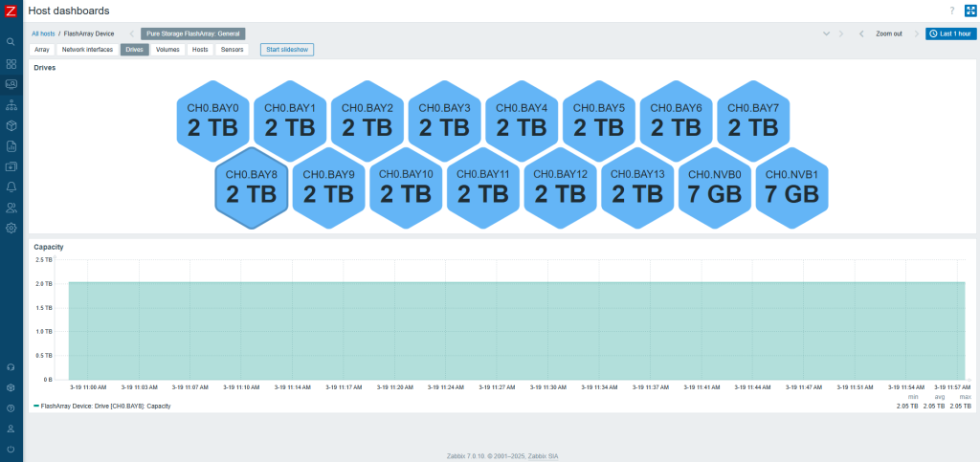Open the Users icon in sidebar

click(x=11, y=208)
